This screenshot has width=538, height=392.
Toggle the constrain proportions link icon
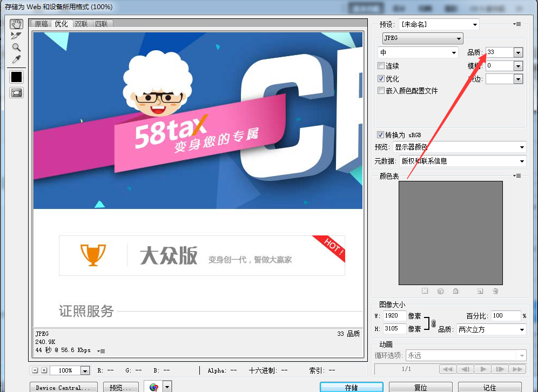[x=433, y=323]
